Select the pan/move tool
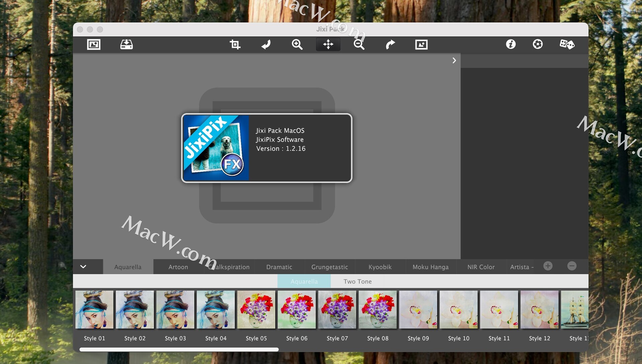 click(328, 44)
